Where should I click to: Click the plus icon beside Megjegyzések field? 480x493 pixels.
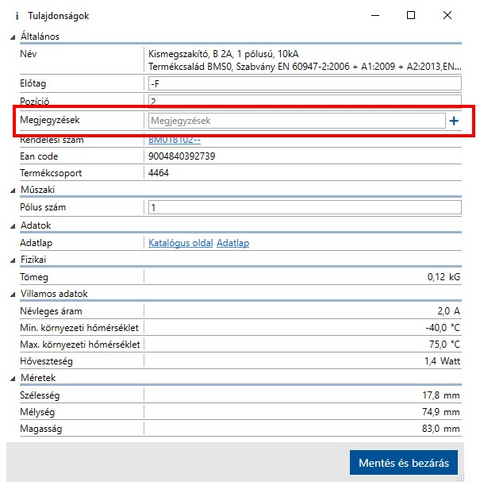point(454,121)
